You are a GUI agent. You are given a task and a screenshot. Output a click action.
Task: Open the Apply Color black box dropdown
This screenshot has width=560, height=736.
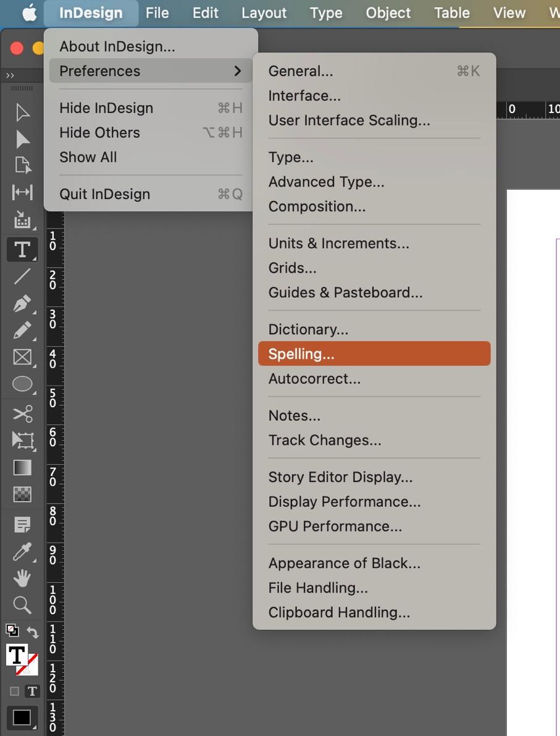pyautogui.click(x=22, y=718)
